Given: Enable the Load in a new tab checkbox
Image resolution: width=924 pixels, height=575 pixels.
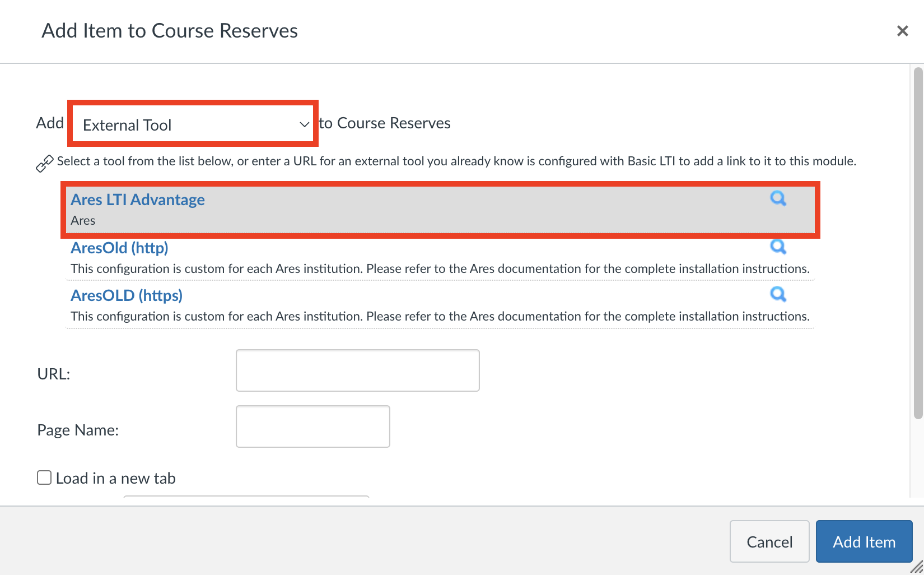Looking at the screenshot, I should point(44,477).
